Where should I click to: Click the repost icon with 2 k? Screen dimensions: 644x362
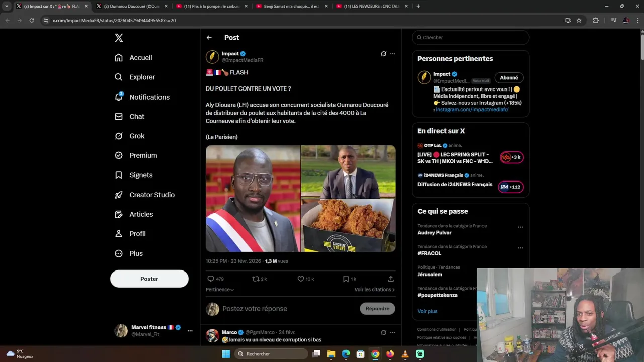click(x=256, y=279)
